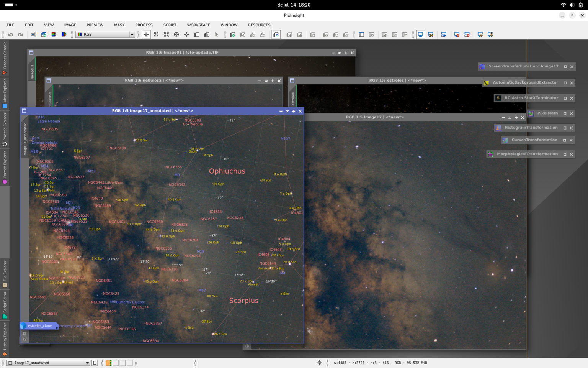Maximize the ScreenTransferFunction icon square button

(565, 67)
